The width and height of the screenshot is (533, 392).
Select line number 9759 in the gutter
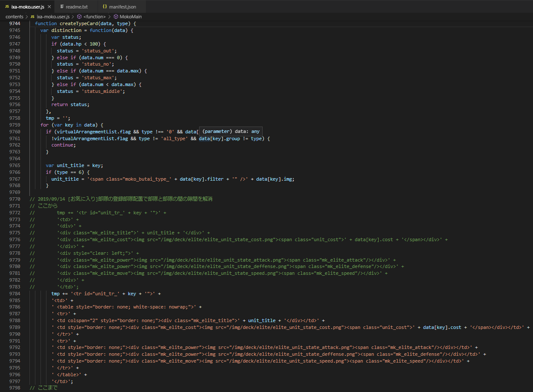[x=14, y=125]
